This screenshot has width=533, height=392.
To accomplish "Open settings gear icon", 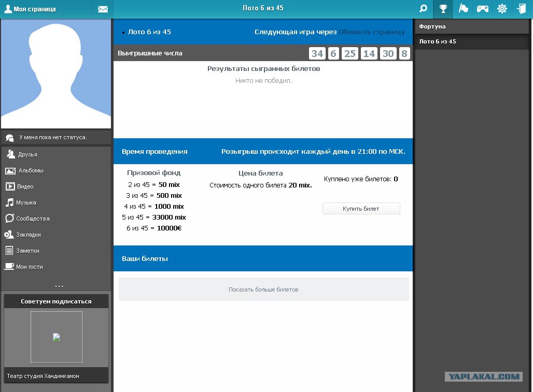I will pyautogui.click(x=502, y=9).
